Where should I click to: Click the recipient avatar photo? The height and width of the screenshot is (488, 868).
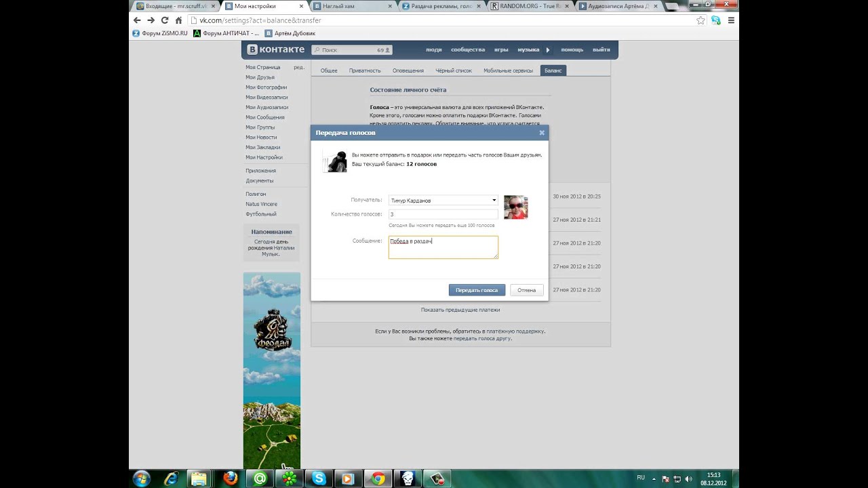515,207
